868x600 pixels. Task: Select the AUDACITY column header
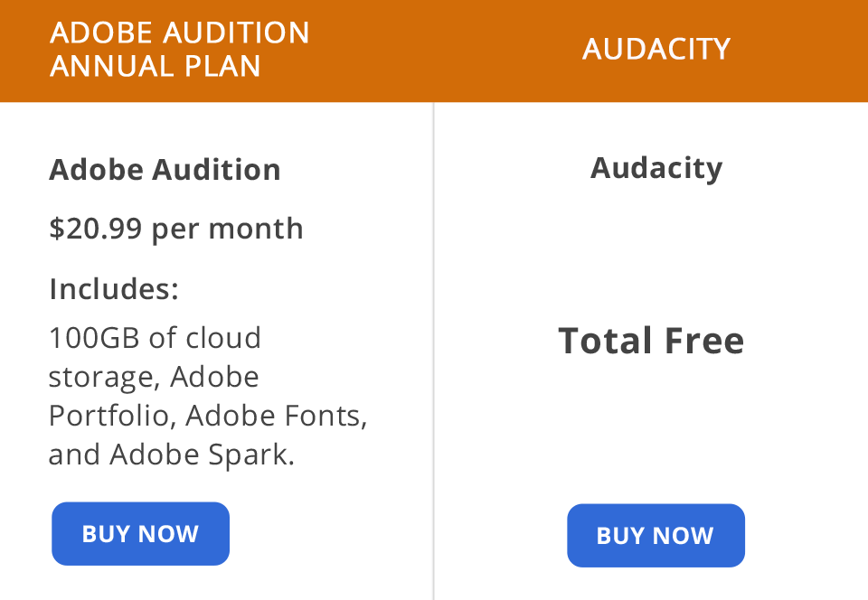coord(656,50)
